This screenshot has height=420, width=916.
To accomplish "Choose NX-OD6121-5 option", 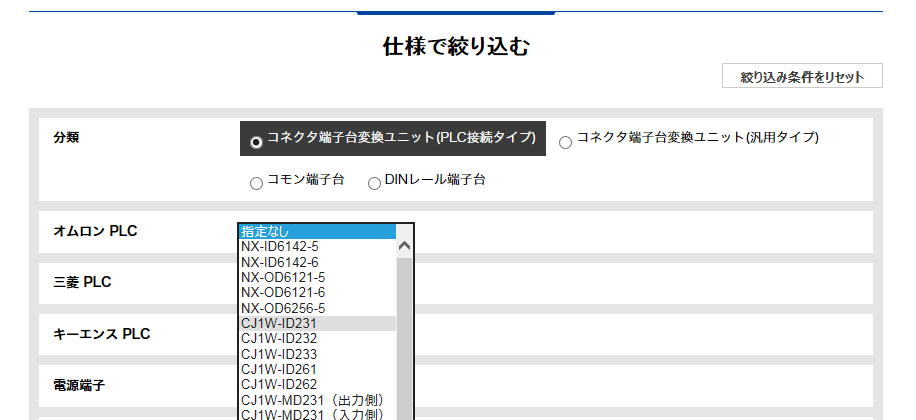I will pos(317,277).
